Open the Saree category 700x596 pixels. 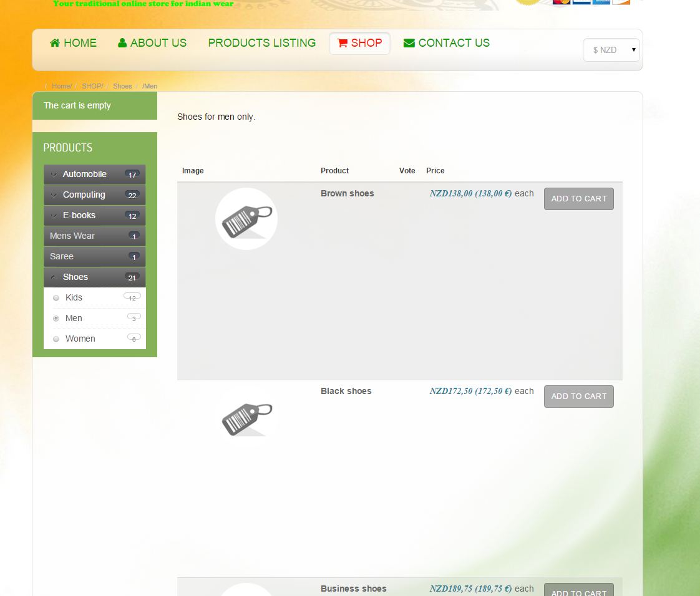point(95,256)
